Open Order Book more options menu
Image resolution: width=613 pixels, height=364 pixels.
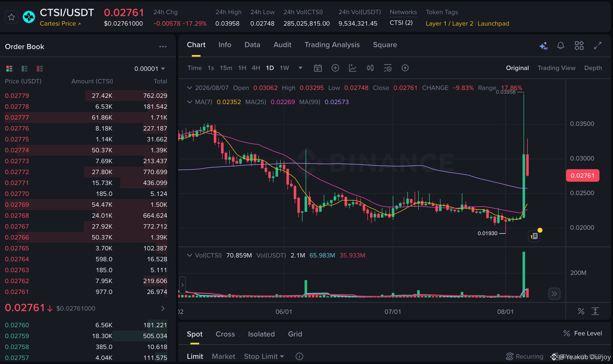(163, 47)
